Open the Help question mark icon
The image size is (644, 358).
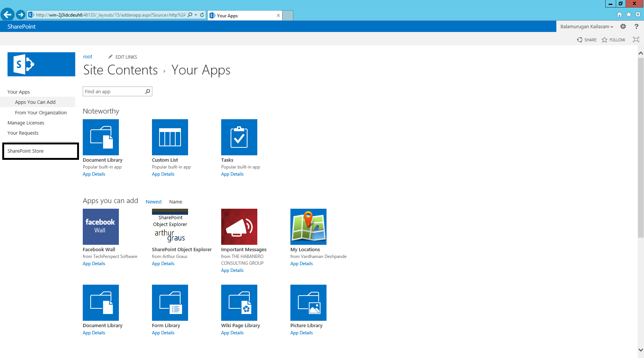point(636,26)
